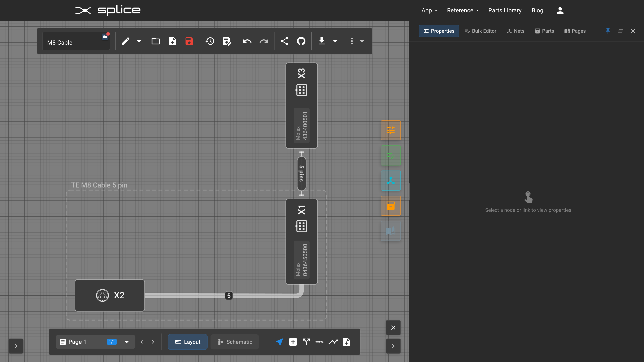The width and height of the screenshot is (644, 362).
Task: Share the harness via the share icon
Action: click(x=284, y=41)
